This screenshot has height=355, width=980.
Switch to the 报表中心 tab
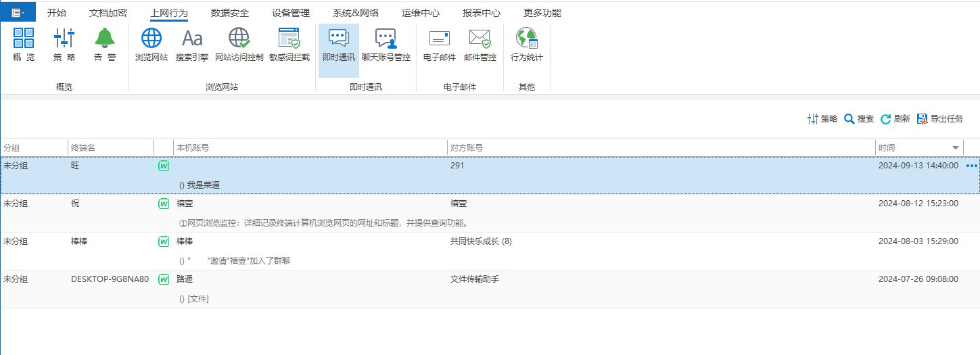(x=481, y=13)
